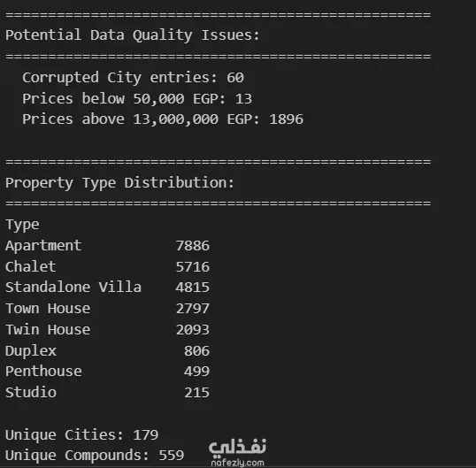Select the 'Property Type Distribution:' heading
This screenshot has height=468, width=476.
(x=119, y=183)
